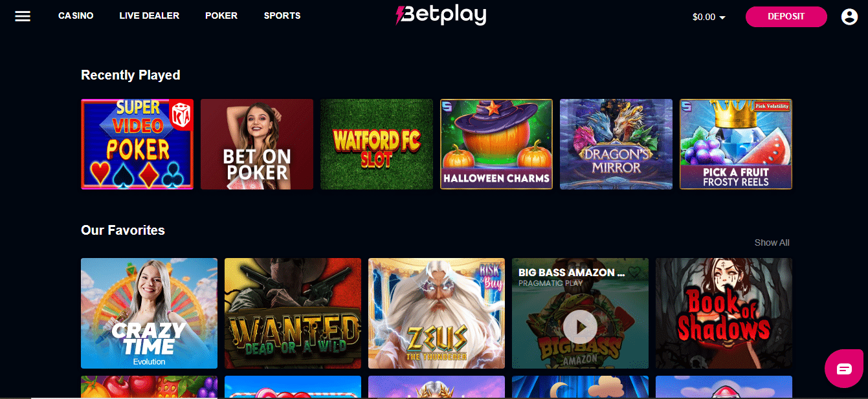Open Watford FC Slot game

click(377, 144)
